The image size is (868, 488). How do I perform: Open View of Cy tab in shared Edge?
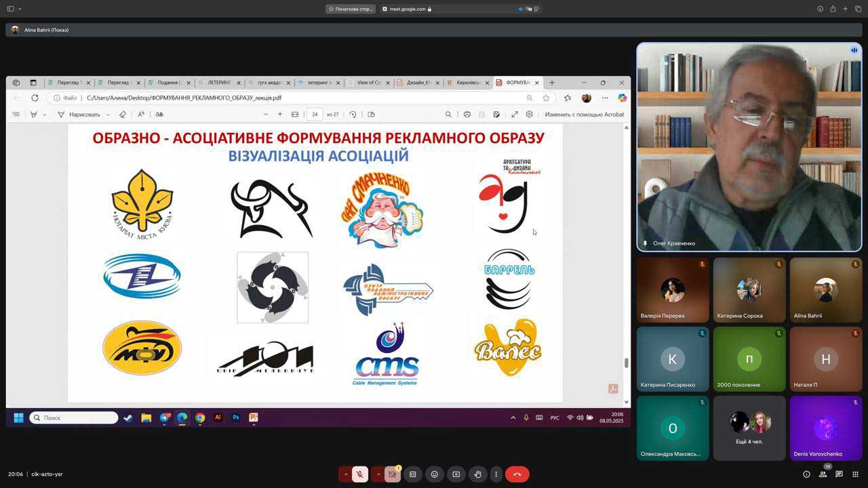click(x=369, y=83)
